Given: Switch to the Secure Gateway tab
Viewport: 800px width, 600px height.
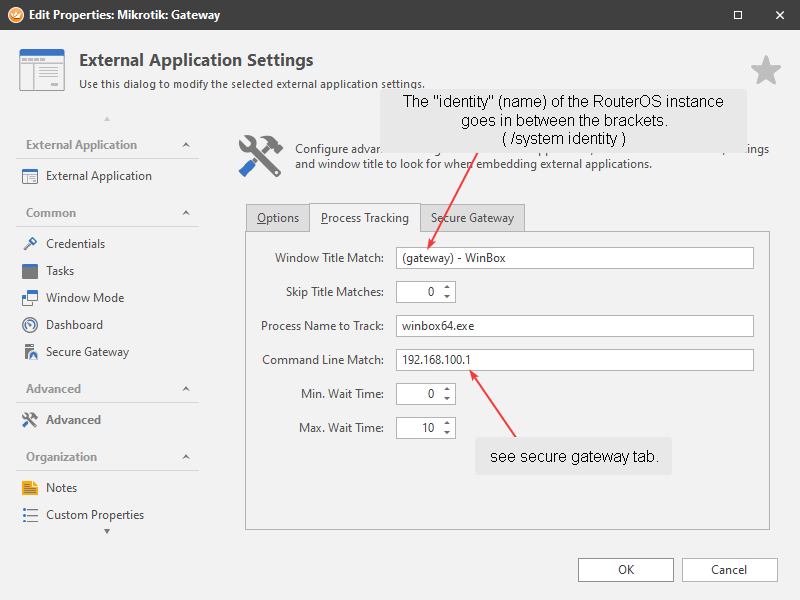Looking at the screenshot, I should [x=471, y=218].
